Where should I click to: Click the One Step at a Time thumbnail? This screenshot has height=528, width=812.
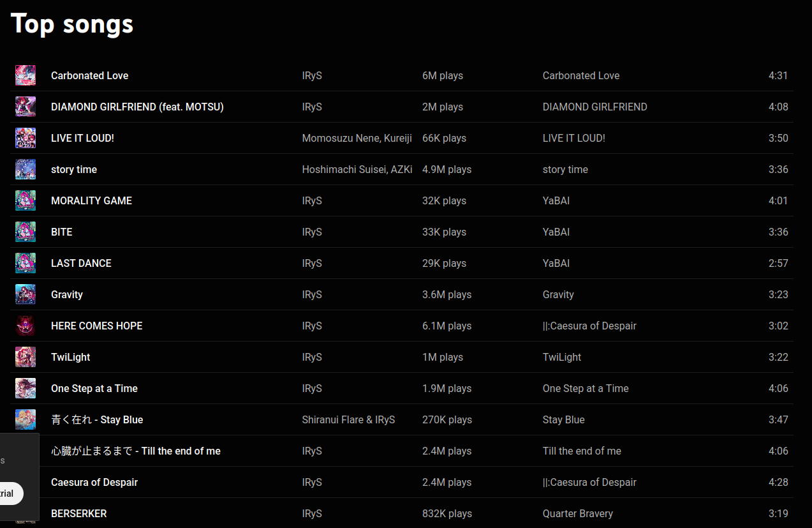[x=26, y=388]
